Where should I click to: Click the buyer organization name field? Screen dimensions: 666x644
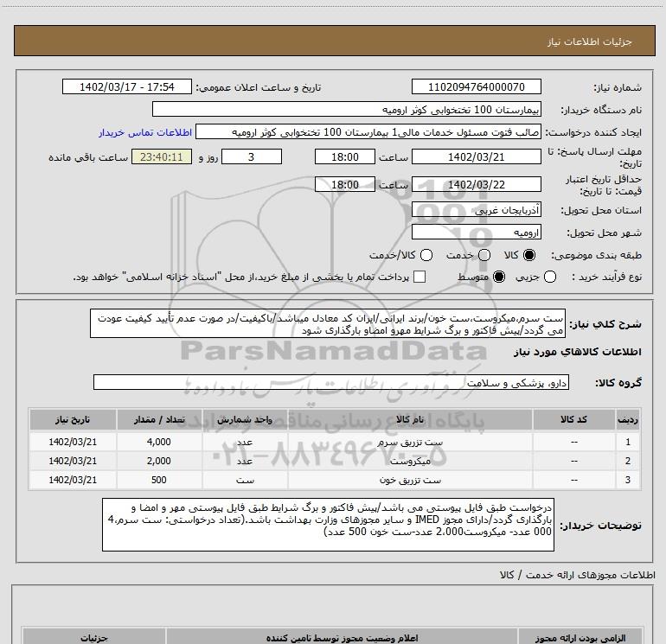347,109
